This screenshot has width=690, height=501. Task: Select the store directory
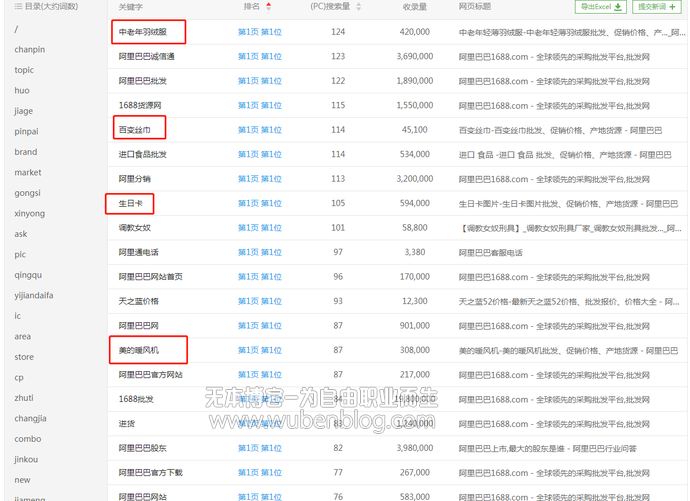[x=24, y=357]
